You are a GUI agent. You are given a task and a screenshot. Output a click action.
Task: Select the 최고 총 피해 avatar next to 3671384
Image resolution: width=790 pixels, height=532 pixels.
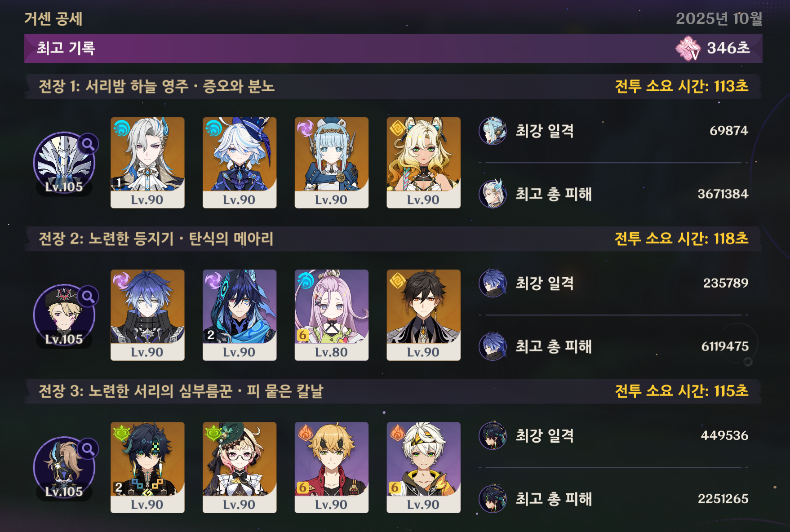click(x=493, y=194)
